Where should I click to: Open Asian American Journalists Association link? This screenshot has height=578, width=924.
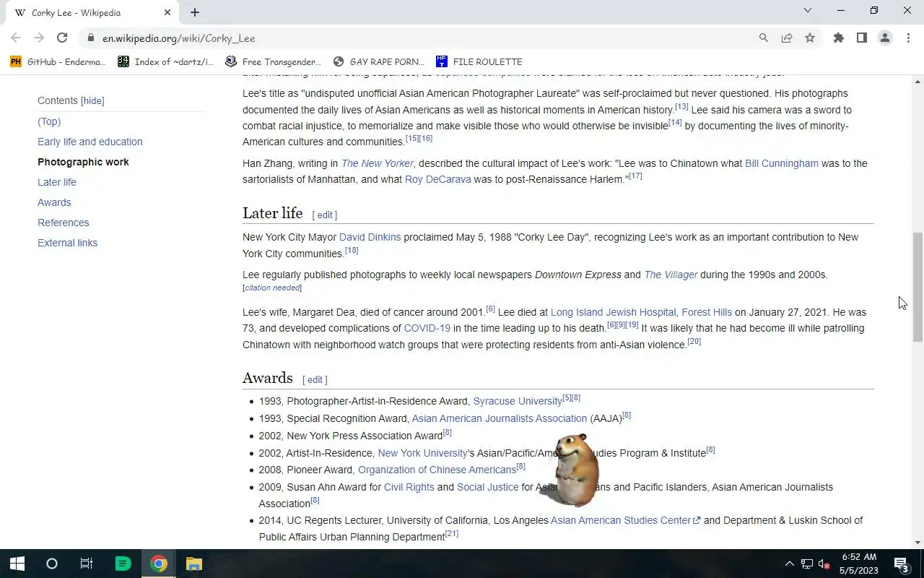(x=500, y=418)
